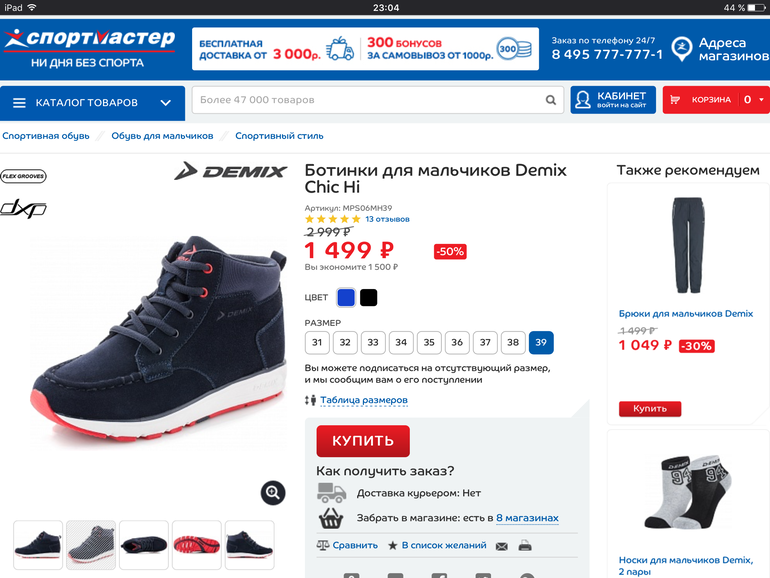Select the shoe sole thumbnail
Viewport: 770px width, 578px height.
[196, 545]
